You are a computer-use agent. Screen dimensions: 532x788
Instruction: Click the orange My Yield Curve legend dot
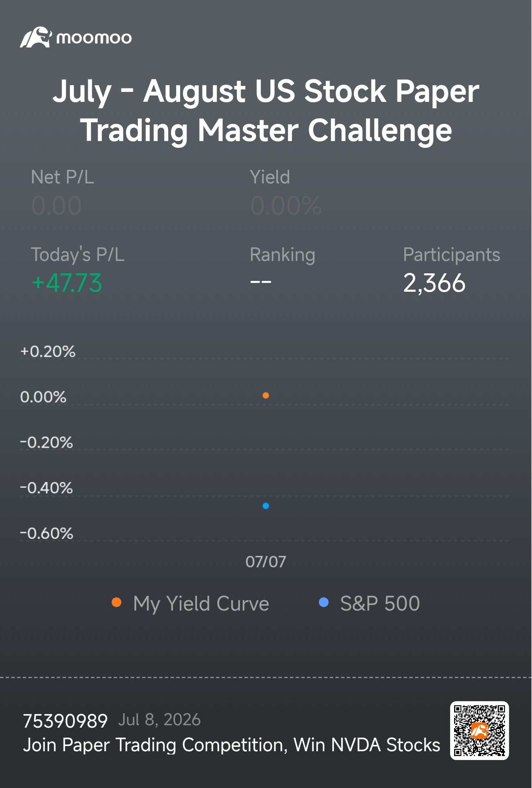point(116,603)
